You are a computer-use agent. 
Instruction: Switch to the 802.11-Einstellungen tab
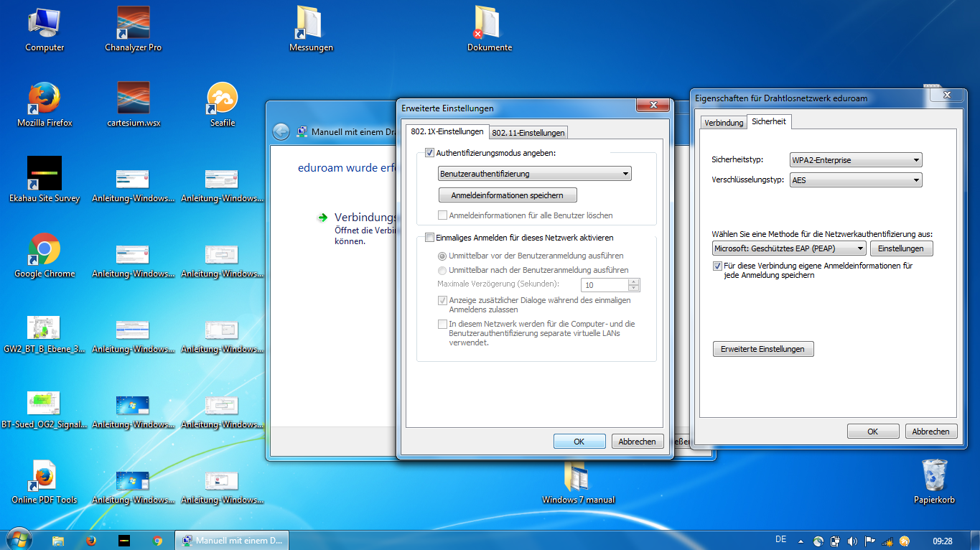point(528,132)
